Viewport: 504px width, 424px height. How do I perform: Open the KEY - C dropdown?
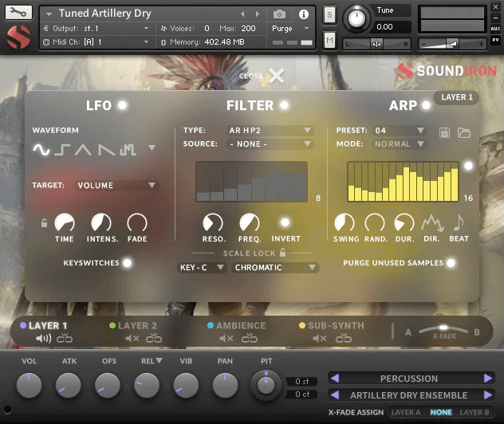point(202,268)
